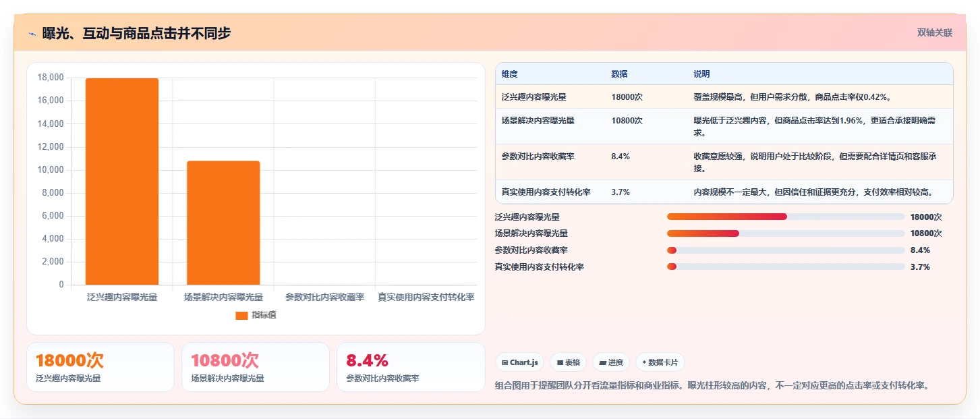
Task: Select the 进度 tag chip
Action: click(611, 362)
